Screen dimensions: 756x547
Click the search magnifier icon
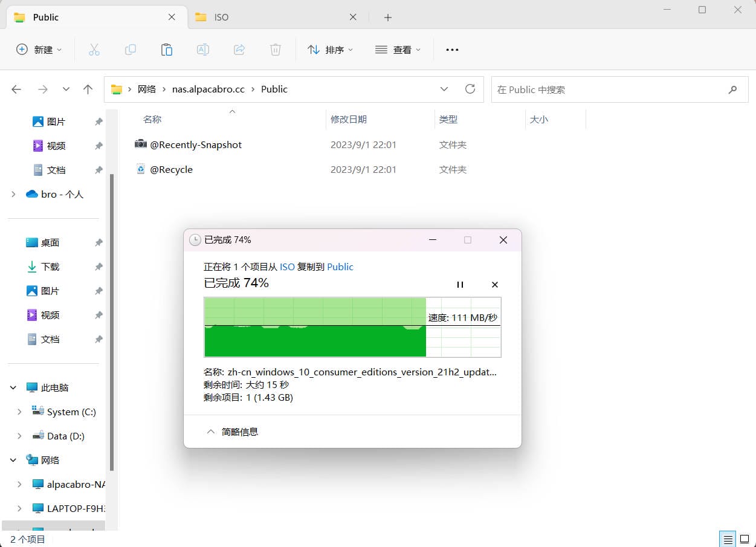click(x=732, y=89)
